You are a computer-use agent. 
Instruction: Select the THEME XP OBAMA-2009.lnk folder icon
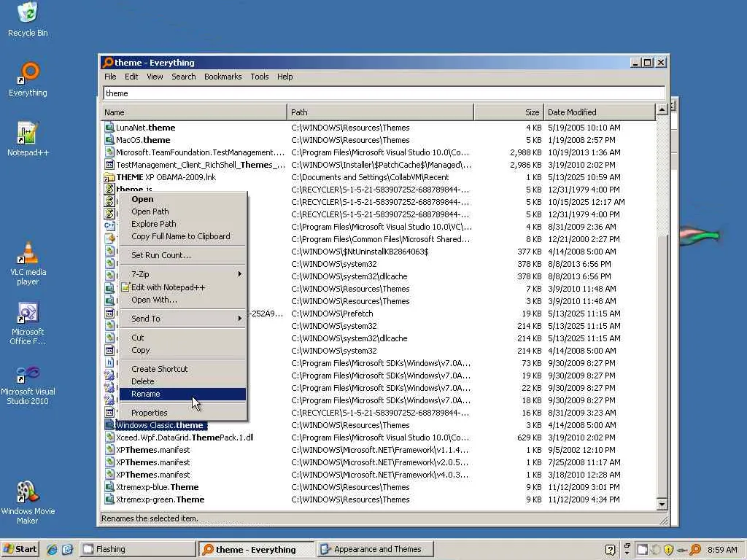pyautogui.click(x=109, y=177)
